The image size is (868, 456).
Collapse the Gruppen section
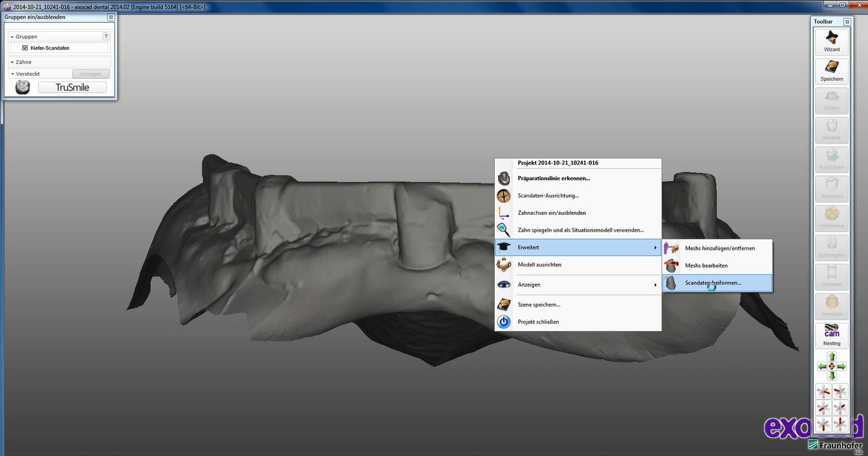(12, 37)
